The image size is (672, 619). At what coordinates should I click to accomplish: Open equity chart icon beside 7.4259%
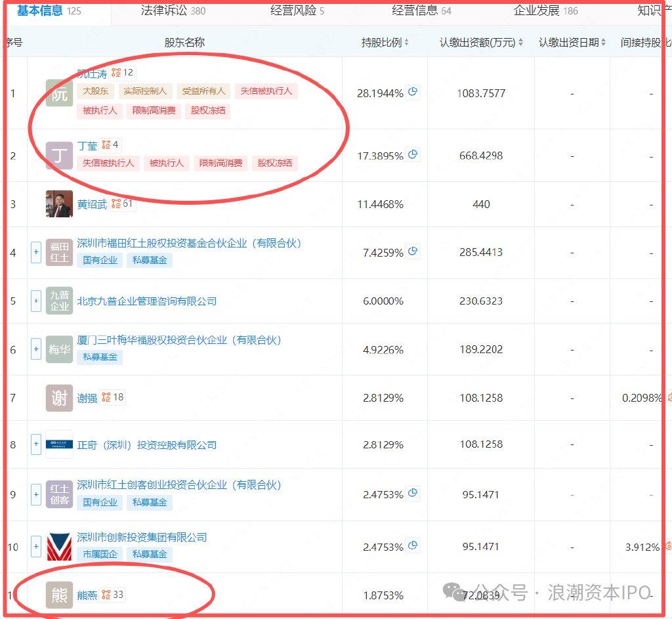pyautogui.click(x=413, y=251)
